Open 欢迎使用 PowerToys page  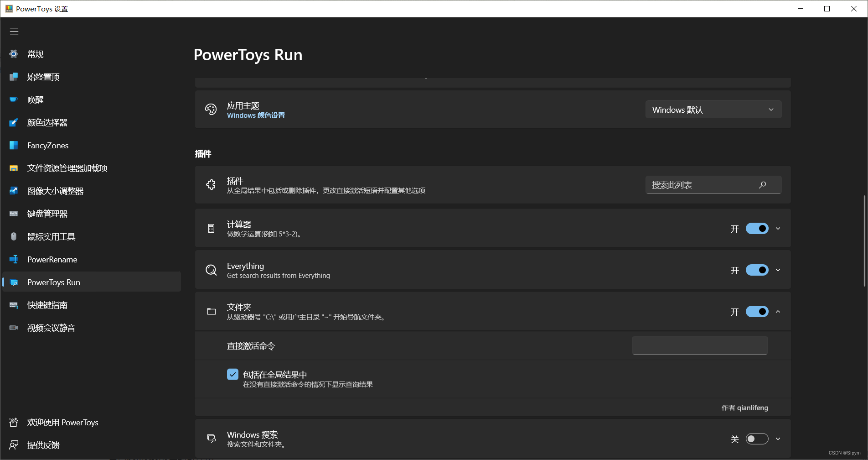[92, 422]
